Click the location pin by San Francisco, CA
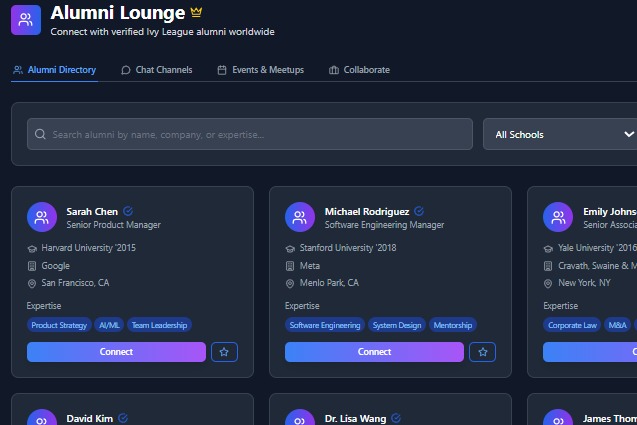 coord(32,284)
